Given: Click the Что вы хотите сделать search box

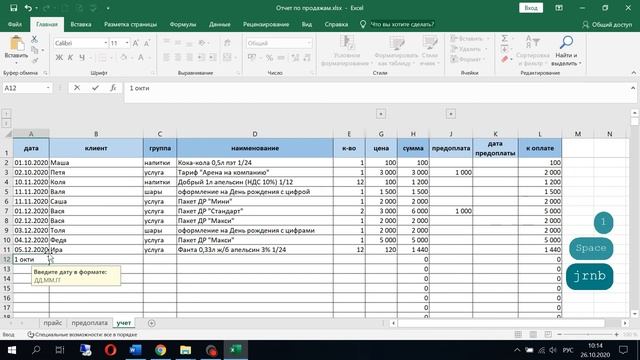Looking at the screenshot, I should tap(402, 24).
